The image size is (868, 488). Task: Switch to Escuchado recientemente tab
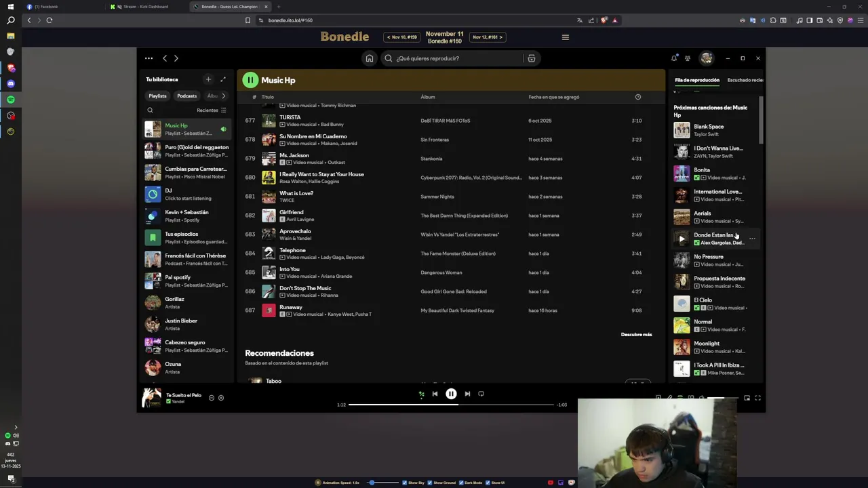(x=745, y=80)
